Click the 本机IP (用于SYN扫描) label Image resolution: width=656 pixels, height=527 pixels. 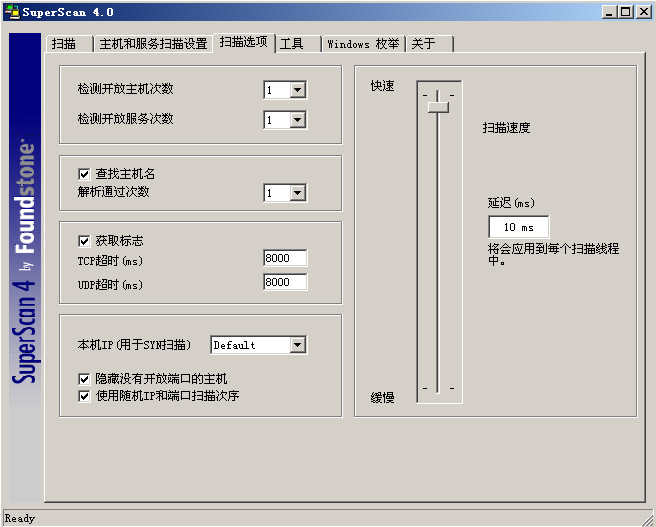(134, 345)
